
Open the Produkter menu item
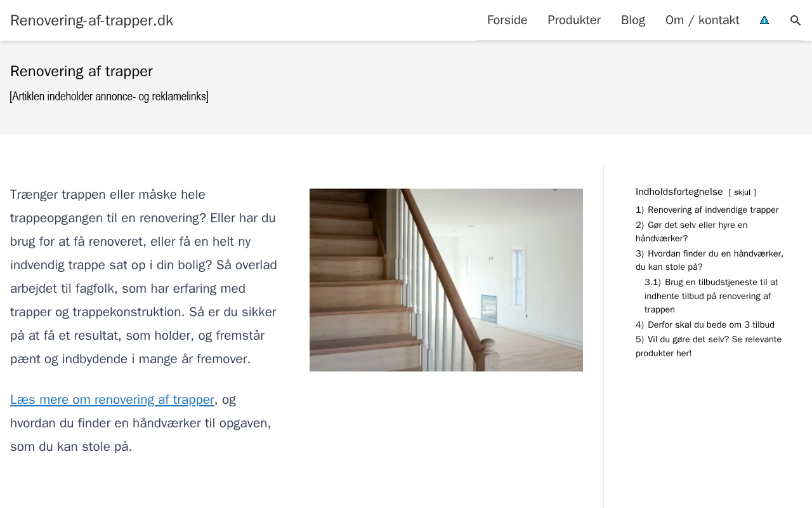(x=574, y=20)
